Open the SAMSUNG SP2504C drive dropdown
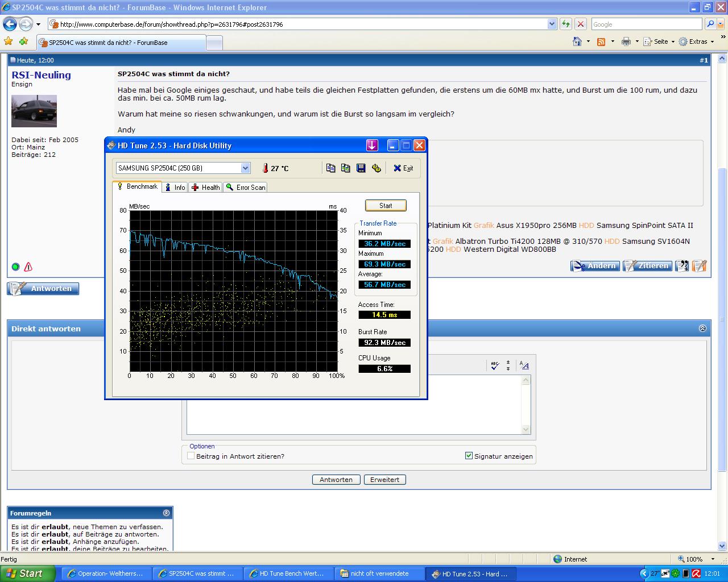The image size is (728, 582). click(245, 168)
